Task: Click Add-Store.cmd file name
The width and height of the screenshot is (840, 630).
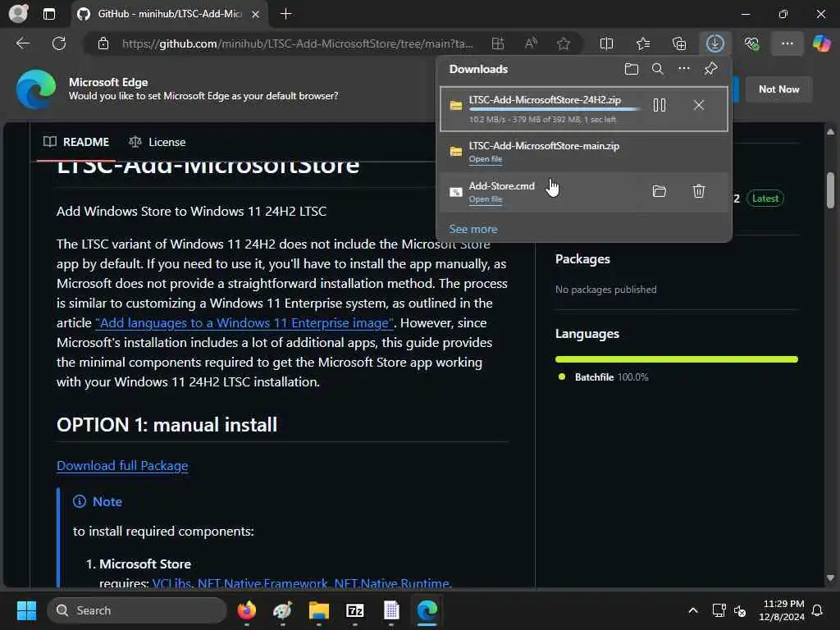Action: pyautogui.click(x=501, y=186)
